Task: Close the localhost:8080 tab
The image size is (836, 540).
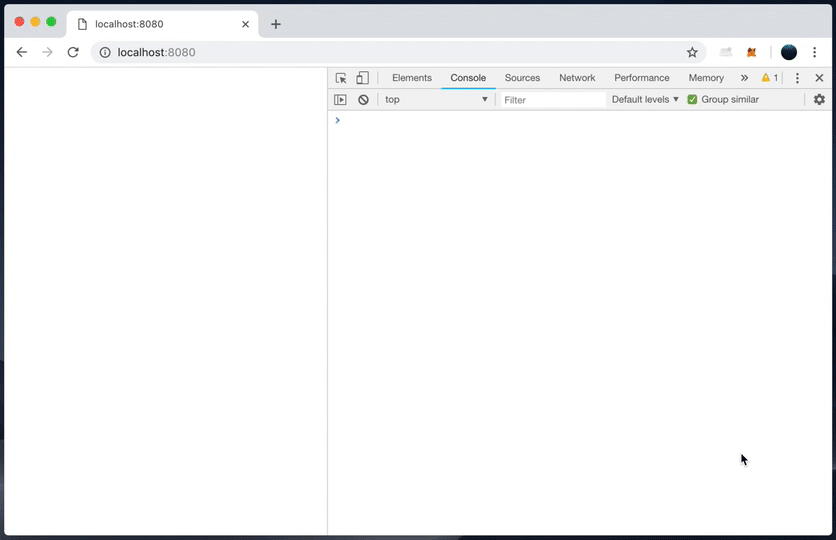Action: click(245, 24)
